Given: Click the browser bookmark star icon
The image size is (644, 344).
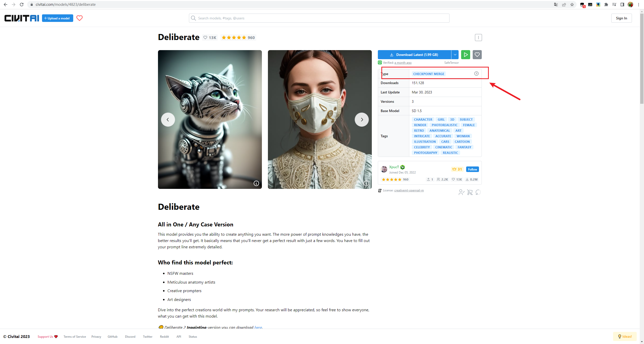Looking at the screenshot, I should click(572, 5).
